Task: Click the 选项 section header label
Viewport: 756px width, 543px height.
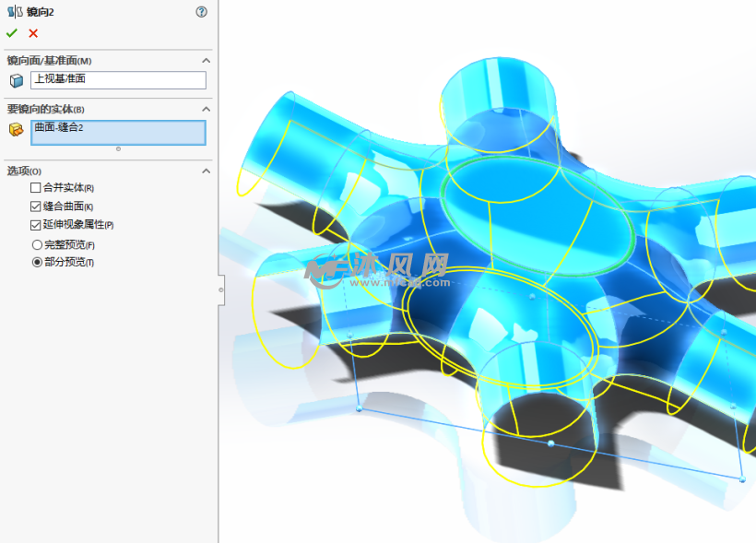Action: [x=24, y=171]
